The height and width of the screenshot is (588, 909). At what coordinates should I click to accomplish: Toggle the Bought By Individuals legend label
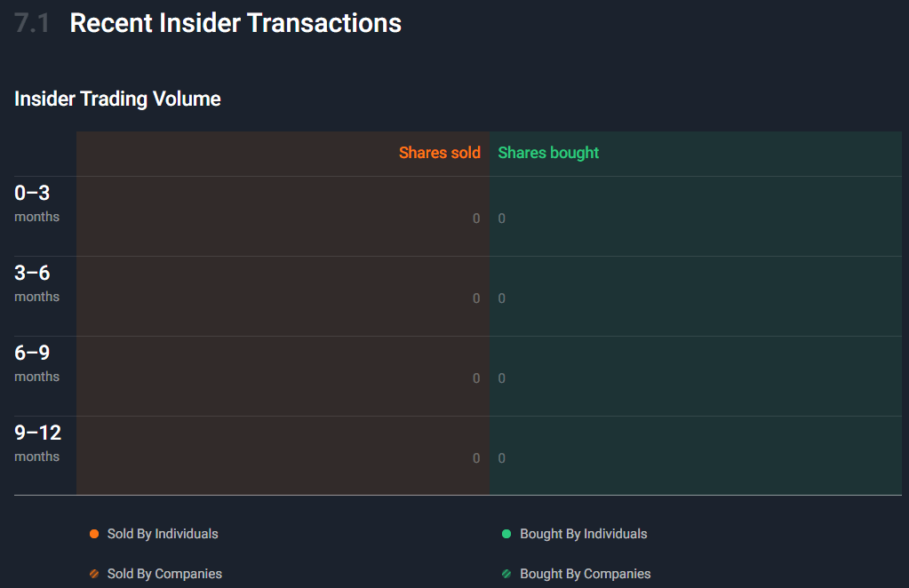(x=584, y=534)
